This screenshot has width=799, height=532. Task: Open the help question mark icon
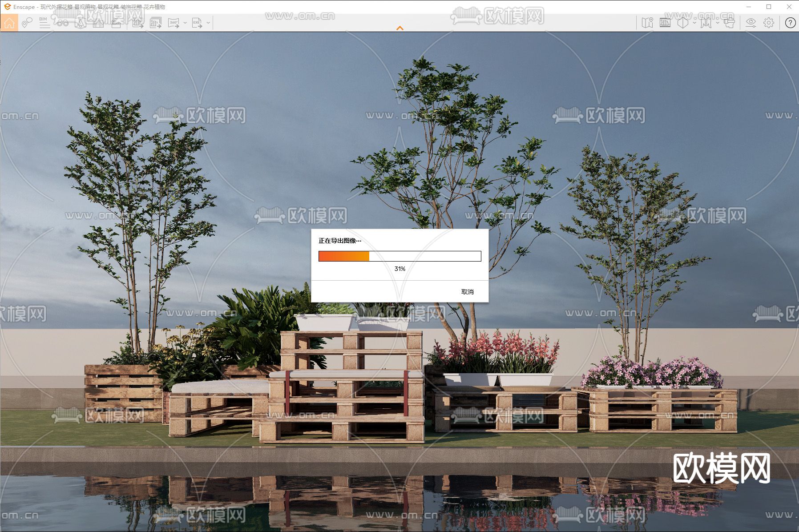(790, 23)
